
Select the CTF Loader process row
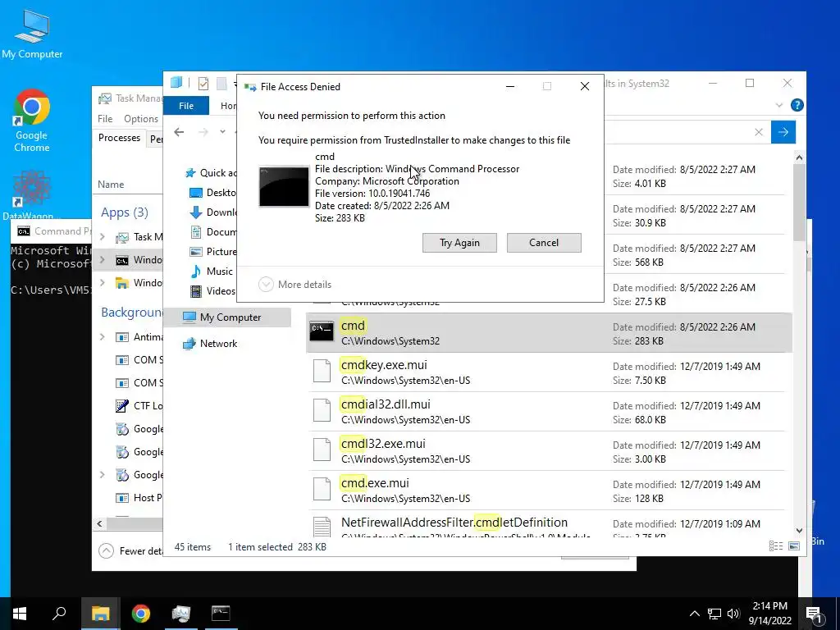point(129,406)
